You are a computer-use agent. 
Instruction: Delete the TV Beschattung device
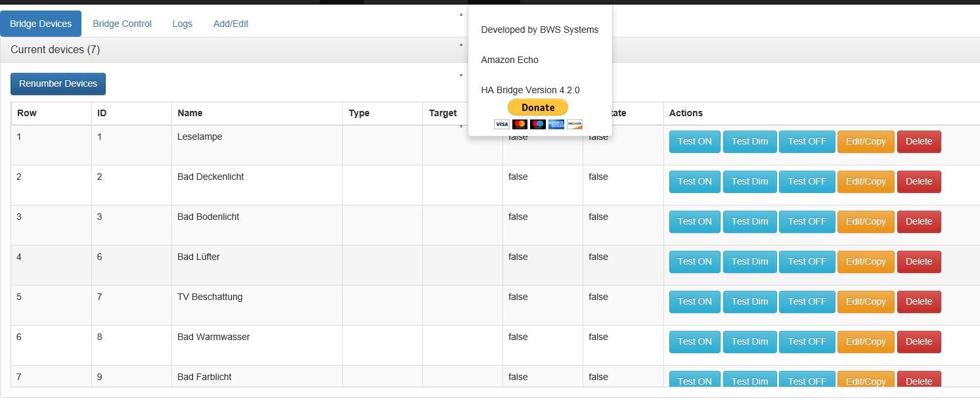tap(919, 301)
